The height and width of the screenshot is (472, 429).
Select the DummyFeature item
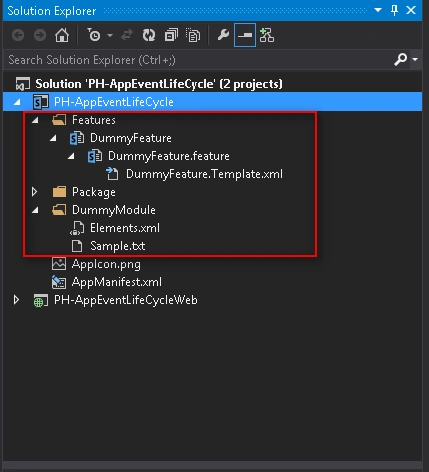tap(131, 138)
